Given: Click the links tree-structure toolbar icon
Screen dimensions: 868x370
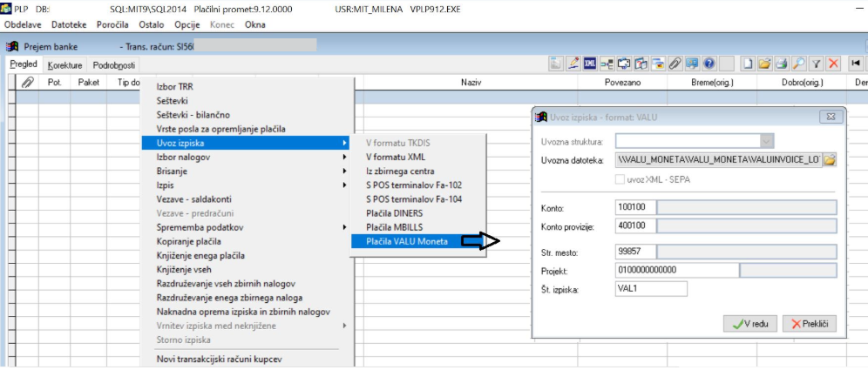Looking at the screenshot, I should coord(607,64).
